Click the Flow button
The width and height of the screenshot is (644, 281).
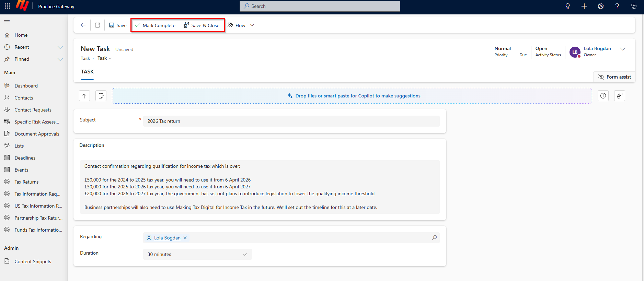pos(237,25)
